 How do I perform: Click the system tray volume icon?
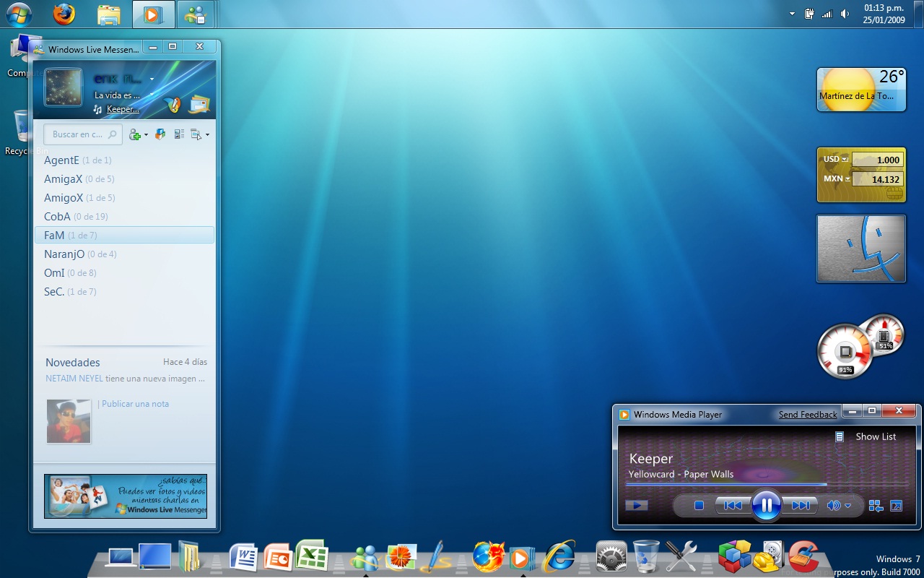click(845, 14)
